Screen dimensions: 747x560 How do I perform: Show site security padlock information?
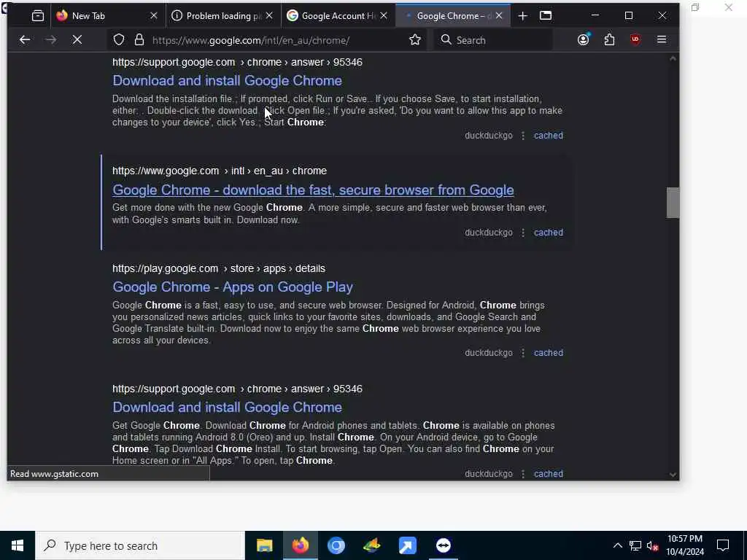pyautogui.click(x=139, y=40)
